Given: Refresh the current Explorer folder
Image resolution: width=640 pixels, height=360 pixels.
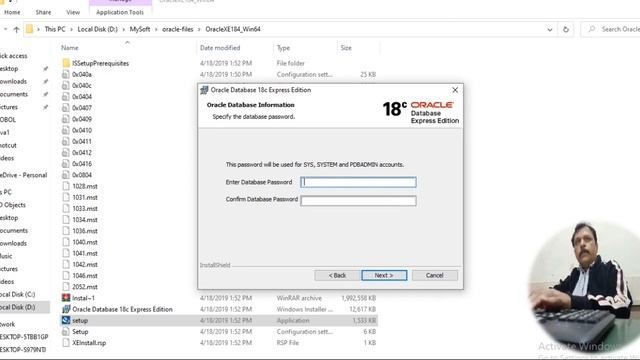Looking at the screenshot, I should point(566,29).
